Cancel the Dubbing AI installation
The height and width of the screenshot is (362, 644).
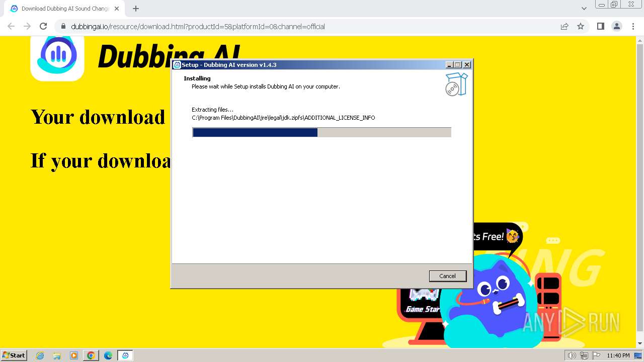tap(447, 276)
